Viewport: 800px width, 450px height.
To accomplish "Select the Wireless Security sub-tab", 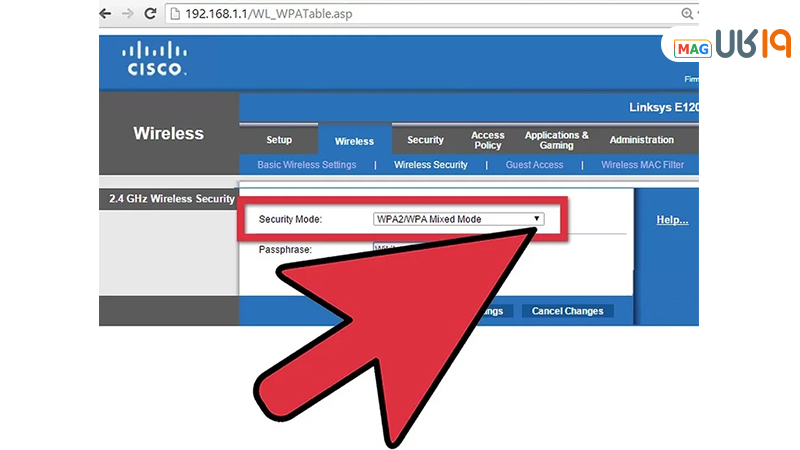I will [430, 165].
